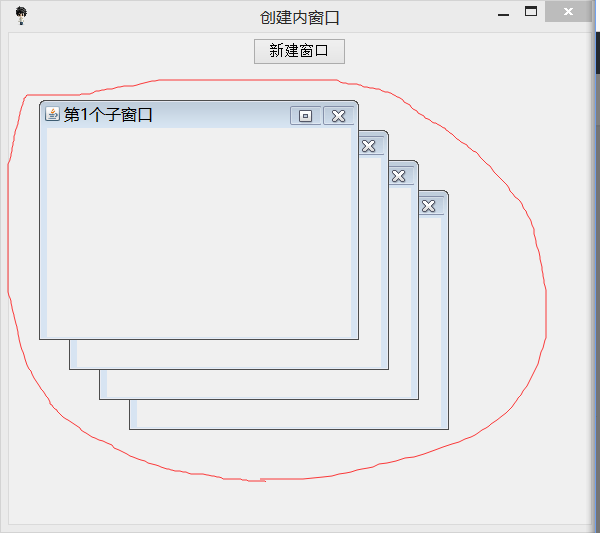Click the character app icon of 创建内窗口
Viewport: 600px width, 533px height.
click(21, 16)
